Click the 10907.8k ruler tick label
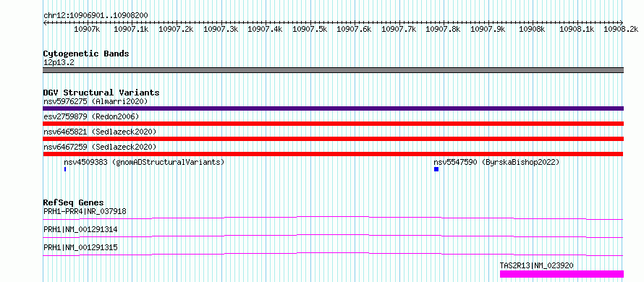Screen dimensions: 644x282 pyautogui.click(x=443, y=29)
